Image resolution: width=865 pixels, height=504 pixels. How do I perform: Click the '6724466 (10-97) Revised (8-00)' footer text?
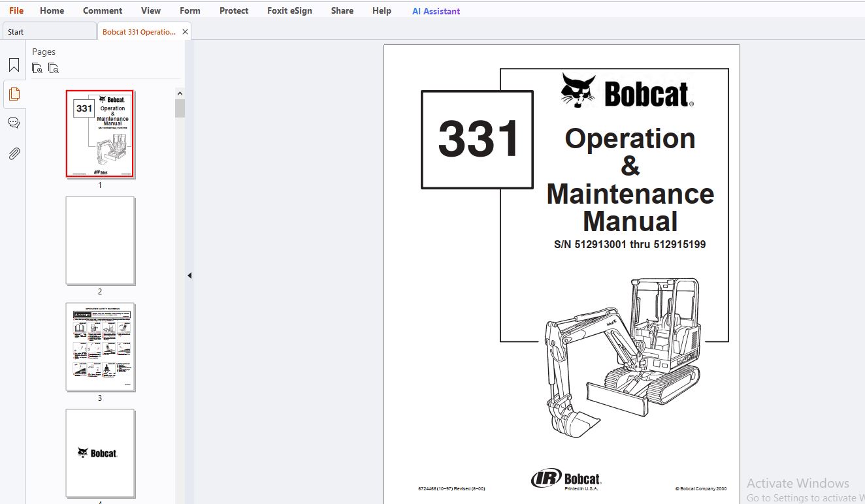point(451,488)
